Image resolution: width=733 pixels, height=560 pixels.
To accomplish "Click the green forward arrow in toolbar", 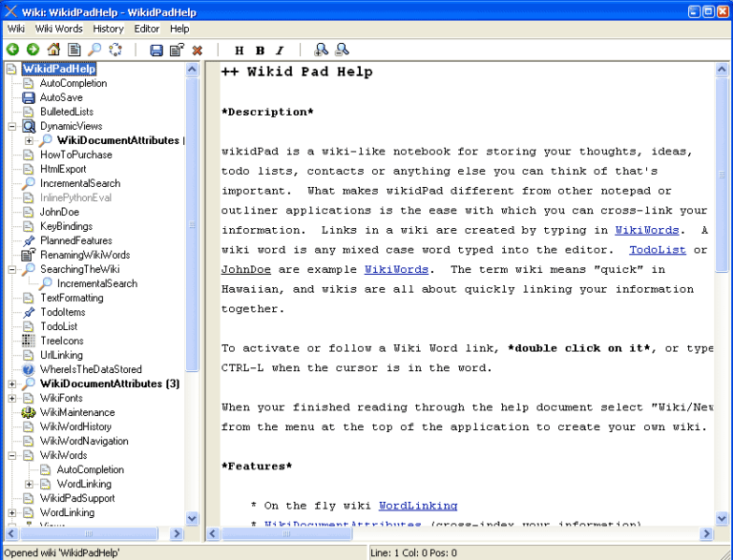I will tap(32, 50).
